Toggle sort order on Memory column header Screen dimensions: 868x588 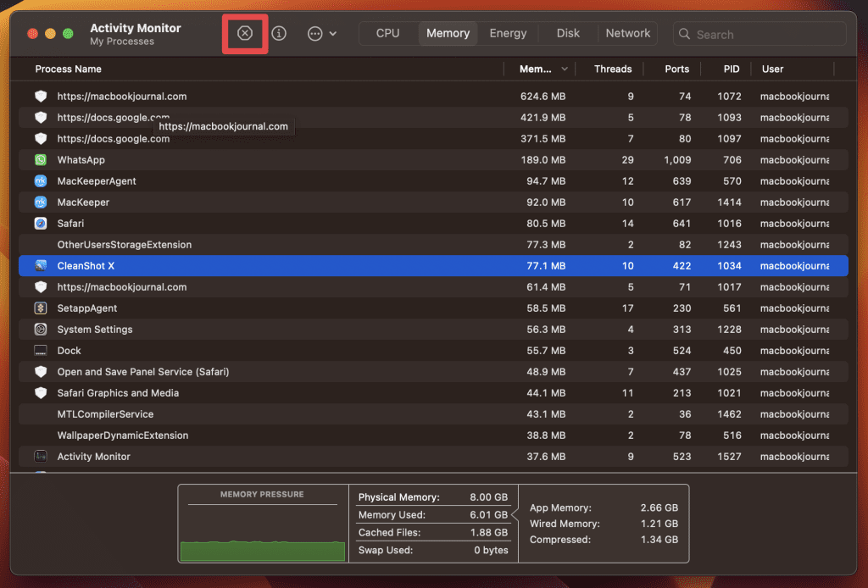[542, 69]
